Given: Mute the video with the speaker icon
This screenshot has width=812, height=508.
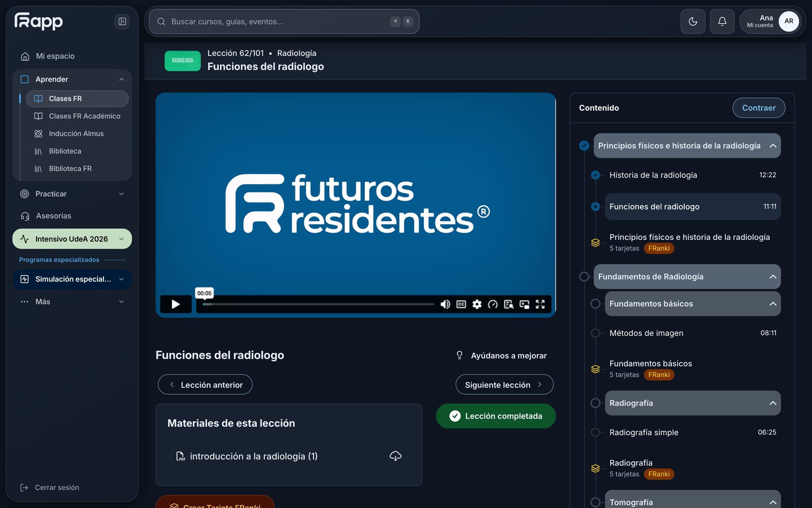Looking at the screenshot, I should point(445,304).
